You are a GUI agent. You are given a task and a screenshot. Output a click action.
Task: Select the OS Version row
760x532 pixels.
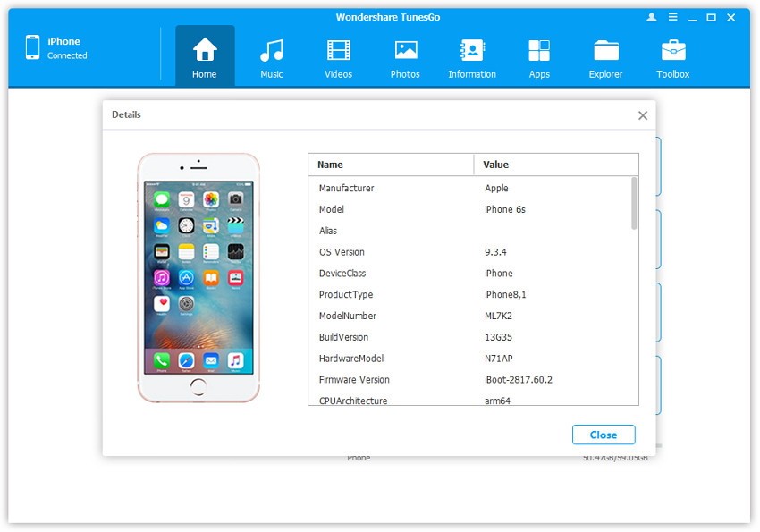[x=469, y=252]
